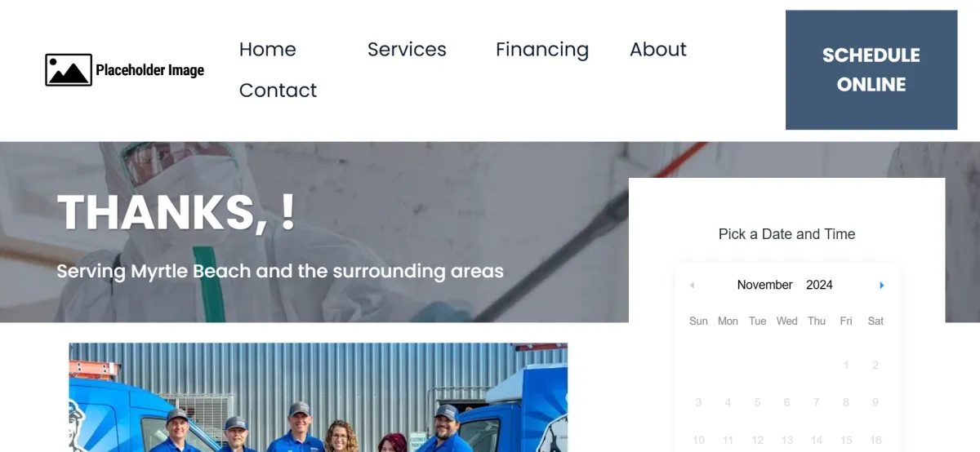This screenshot has height=452, width=980.
Task: Go to previous month arrow
Action: click(692, 286)
